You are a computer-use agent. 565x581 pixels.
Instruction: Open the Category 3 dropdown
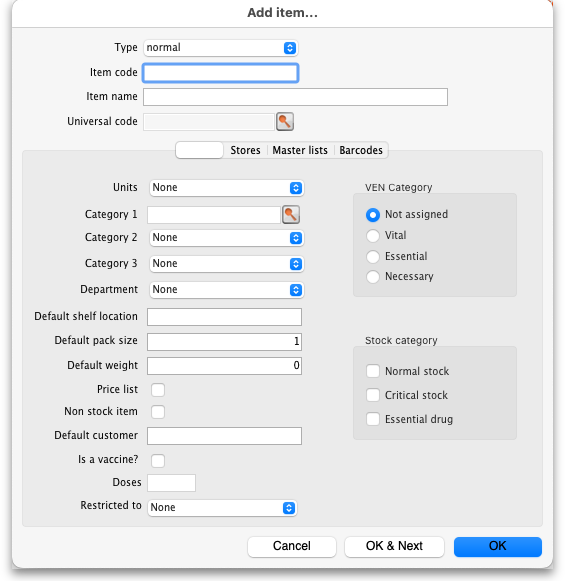(x=226, y=264)
